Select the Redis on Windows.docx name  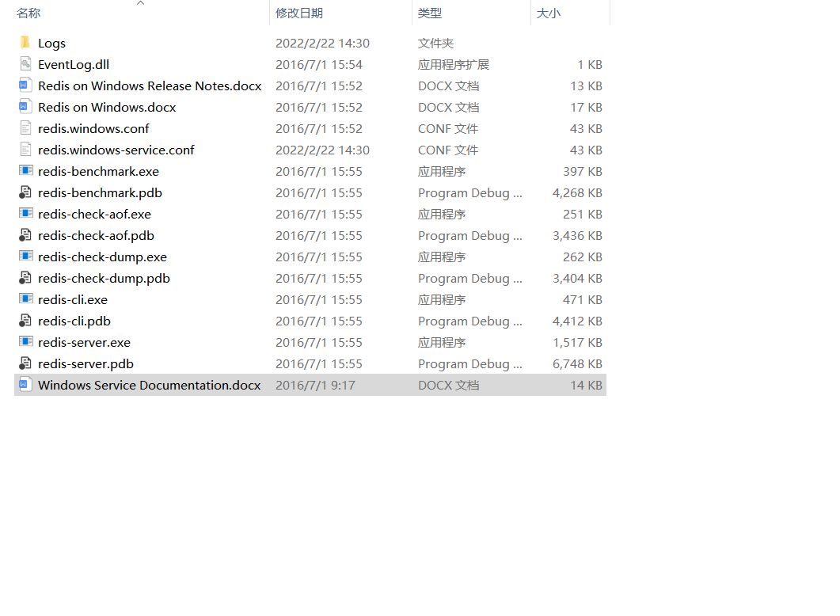point(107,107)
